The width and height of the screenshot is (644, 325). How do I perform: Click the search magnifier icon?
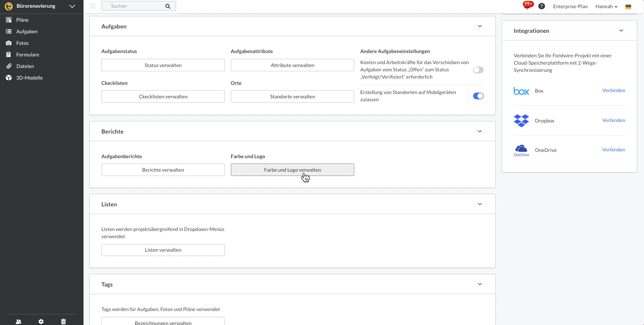[168, 6]
